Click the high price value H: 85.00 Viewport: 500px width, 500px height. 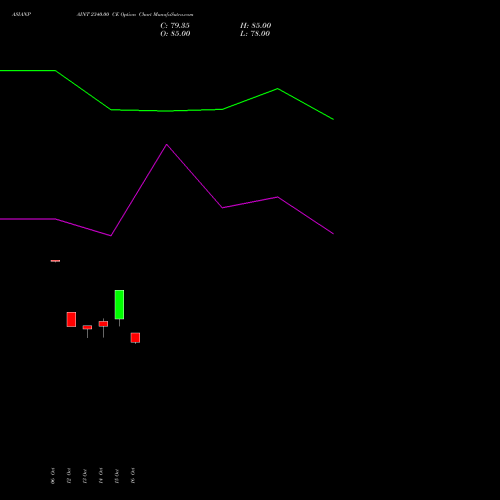256,26
